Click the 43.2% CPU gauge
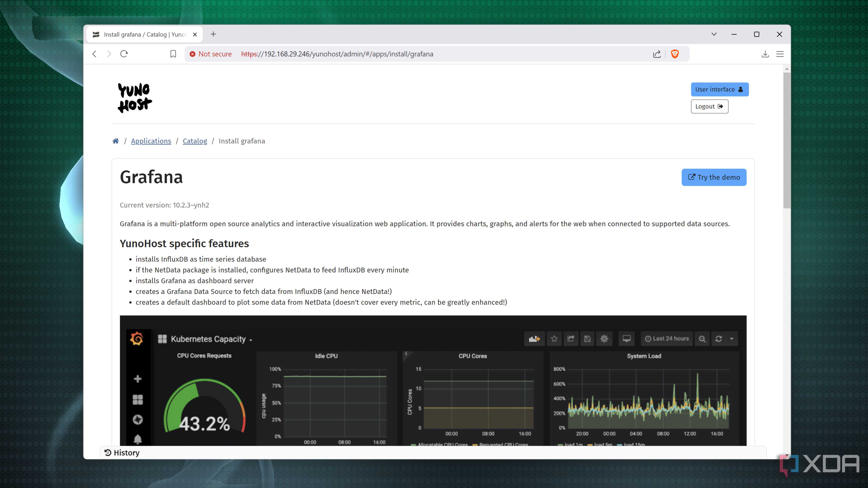 point(204,406)
